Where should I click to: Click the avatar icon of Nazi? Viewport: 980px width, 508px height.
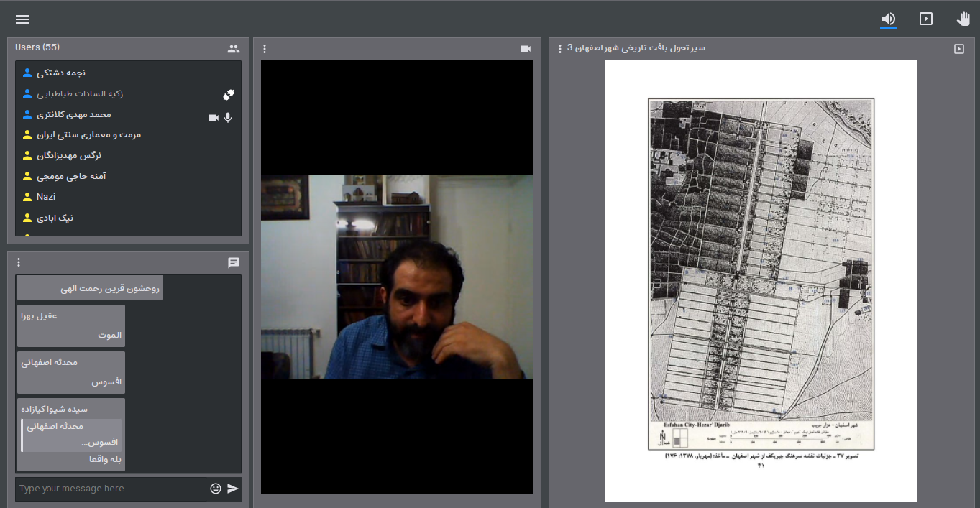point(27,196)
